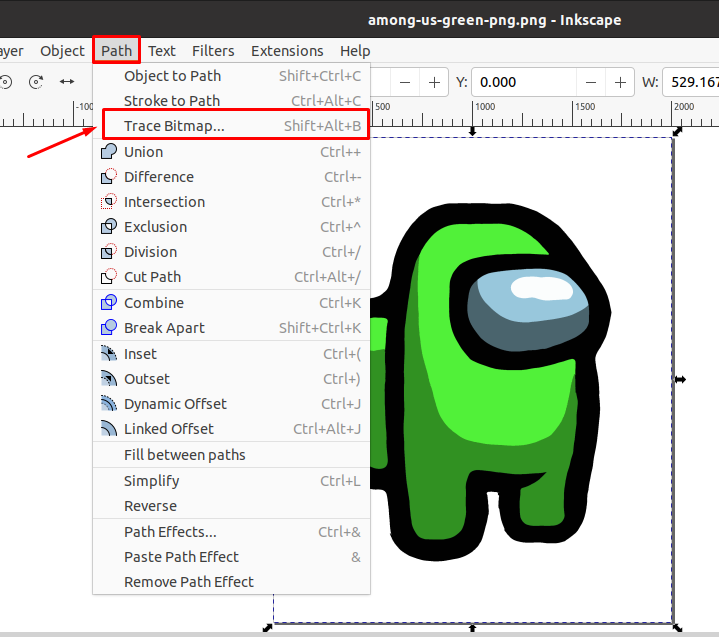Choose Object to Path
This screenshot has width=719, height=637.
(232, 76)
